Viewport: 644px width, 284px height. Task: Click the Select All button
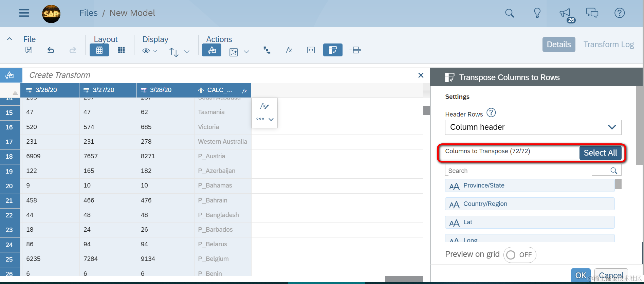(600, 153)
